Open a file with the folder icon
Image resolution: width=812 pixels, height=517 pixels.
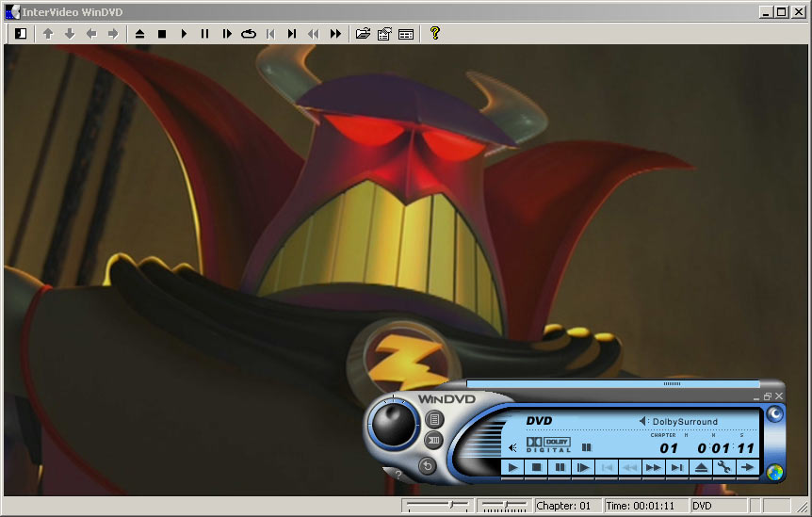pyautogui.click(x=363, y=34)
